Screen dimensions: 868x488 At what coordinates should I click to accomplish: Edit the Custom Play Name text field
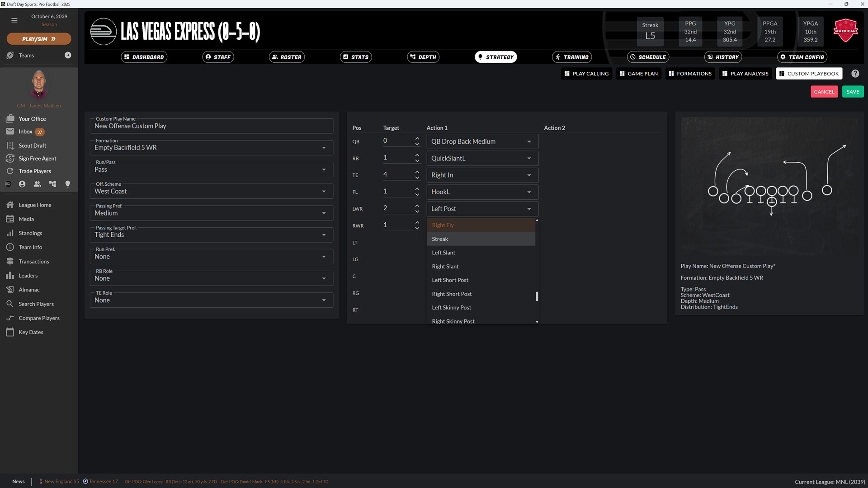(x=211, y=126)
